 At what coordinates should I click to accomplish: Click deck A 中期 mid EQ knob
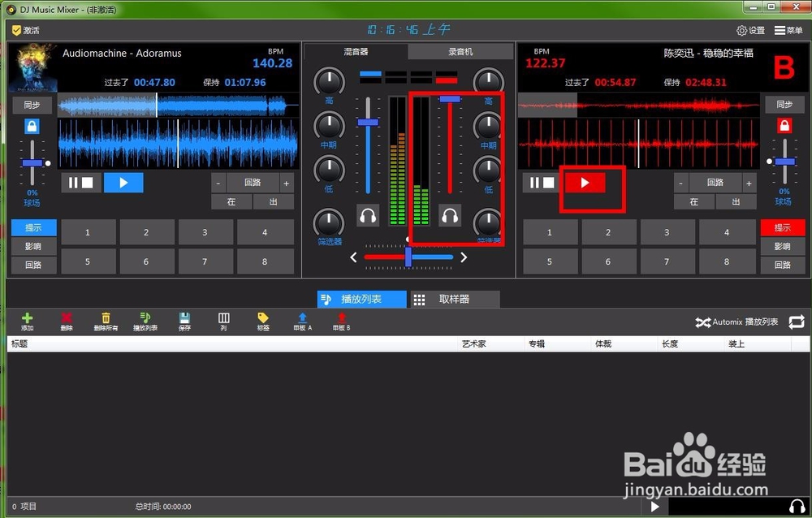click(330, 125)
